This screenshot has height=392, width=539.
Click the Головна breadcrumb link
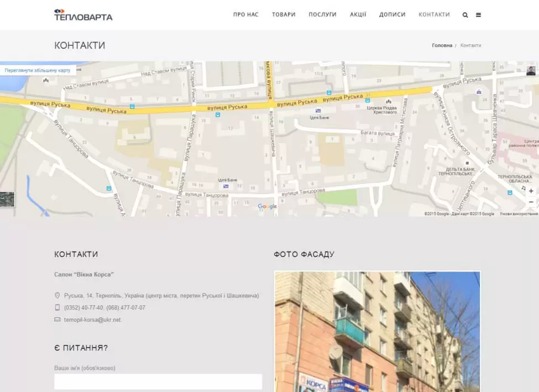(x=442, y=45)
